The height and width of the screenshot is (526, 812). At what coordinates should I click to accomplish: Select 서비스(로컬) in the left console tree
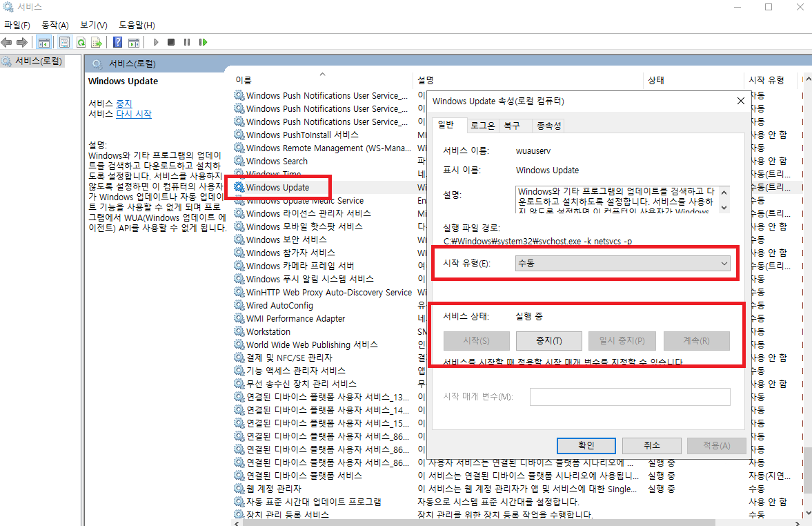pos(39,61)
